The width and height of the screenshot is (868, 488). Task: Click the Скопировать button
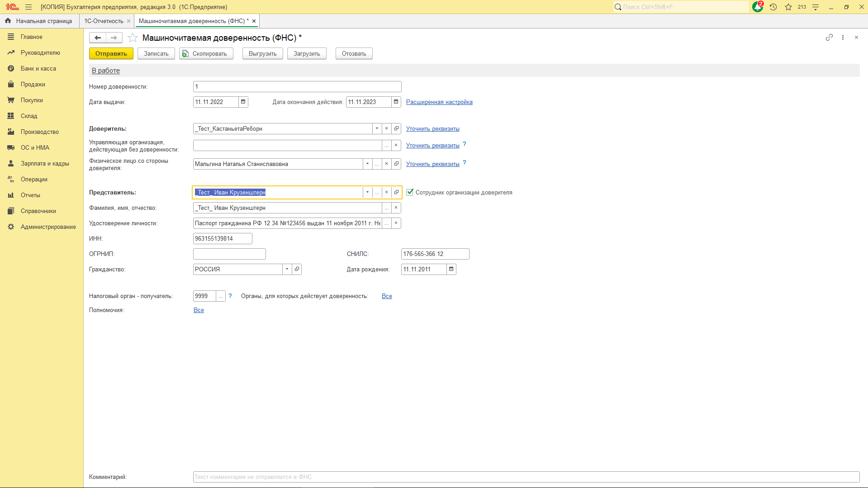[206, 53]
